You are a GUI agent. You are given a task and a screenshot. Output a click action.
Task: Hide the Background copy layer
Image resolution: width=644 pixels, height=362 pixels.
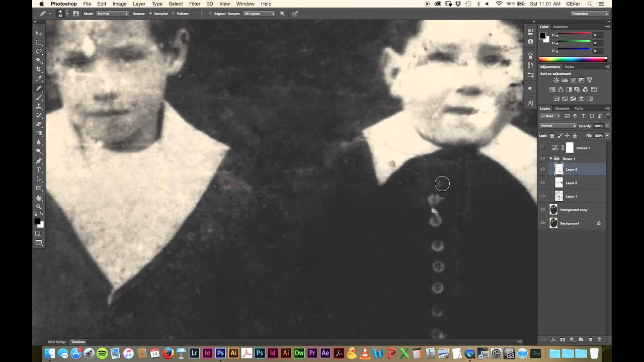pos(542,210)
